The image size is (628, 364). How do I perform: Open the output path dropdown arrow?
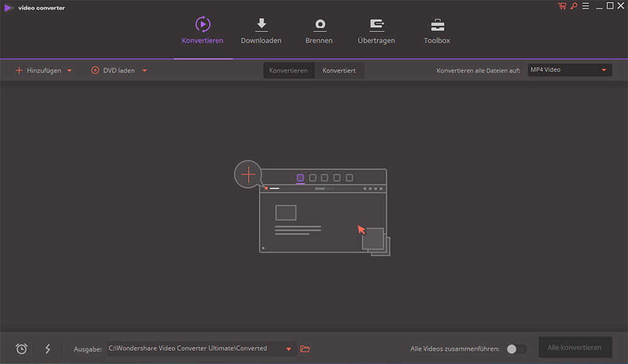click(x=288, y=349)
